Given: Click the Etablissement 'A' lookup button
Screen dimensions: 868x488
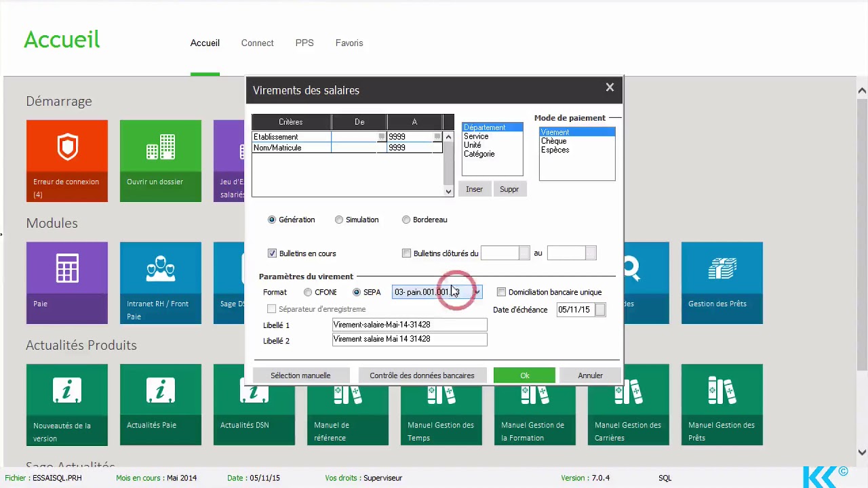Looking at the screenshot, I should (x=437, y=137).
